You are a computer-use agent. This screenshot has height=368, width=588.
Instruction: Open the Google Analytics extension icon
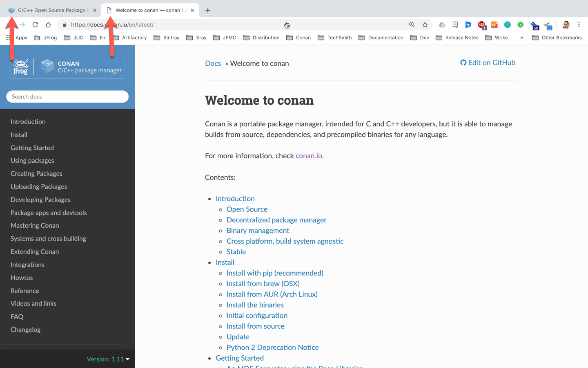coord(494,25)
